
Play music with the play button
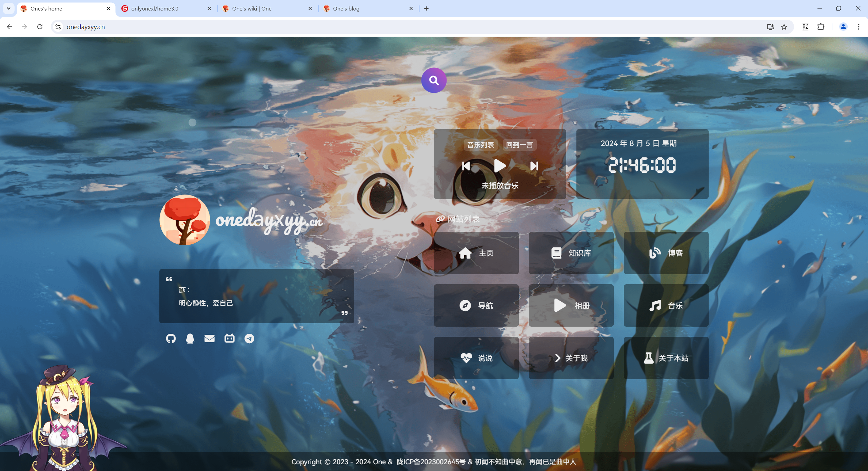pyautogui.click(x=500, y=166)
